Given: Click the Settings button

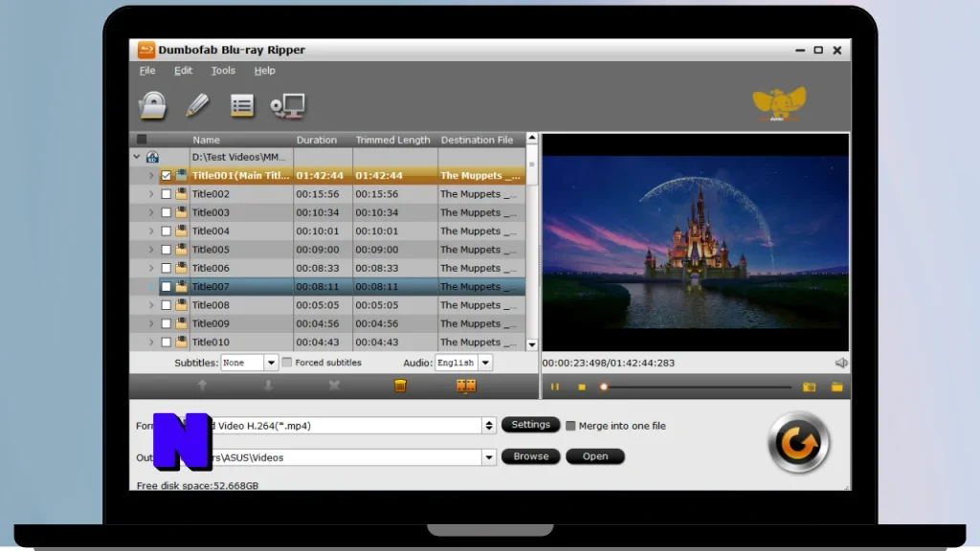Looking at the screenshot, I should [x=530, y=425].
